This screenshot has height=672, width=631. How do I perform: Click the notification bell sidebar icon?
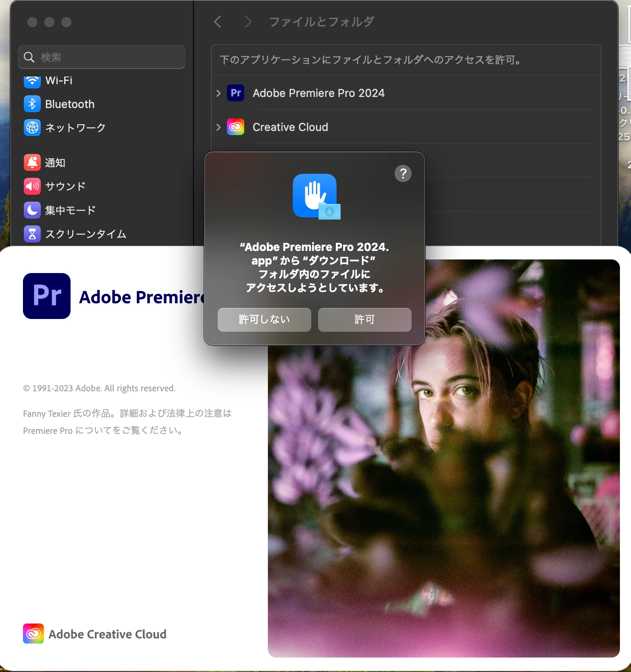point(32,162)
